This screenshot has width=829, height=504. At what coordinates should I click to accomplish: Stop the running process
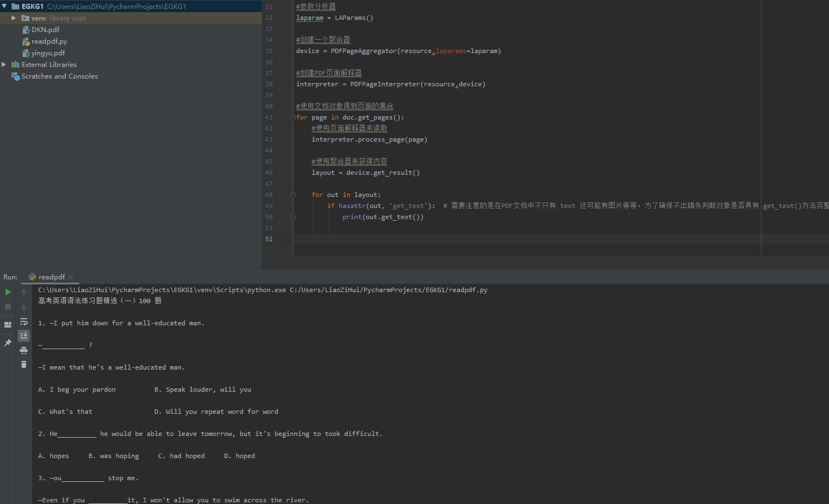[8, 306]
